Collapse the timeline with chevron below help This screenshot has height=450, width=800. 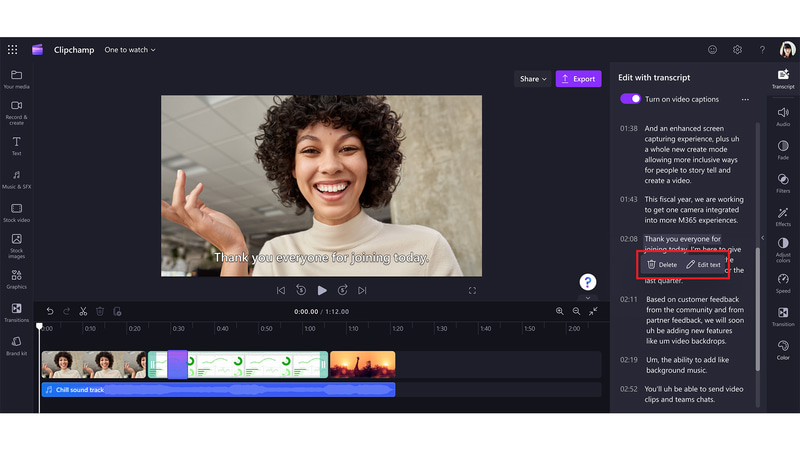(588, 298)
